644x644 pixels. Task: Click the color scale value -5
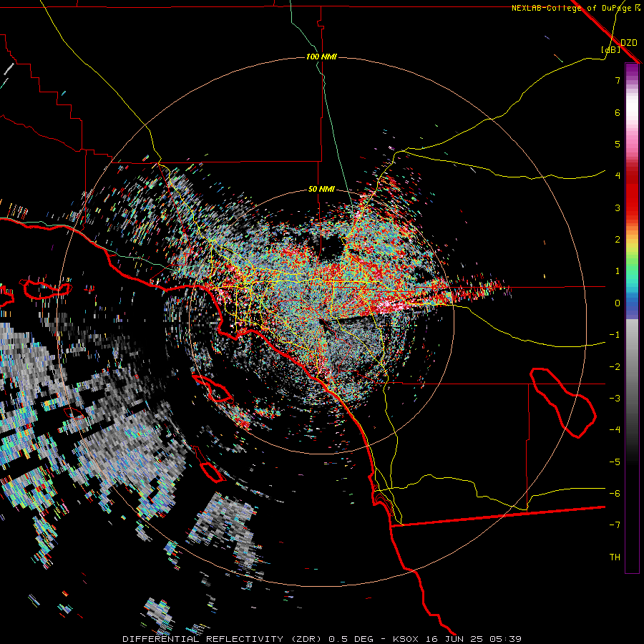[615, 462]
